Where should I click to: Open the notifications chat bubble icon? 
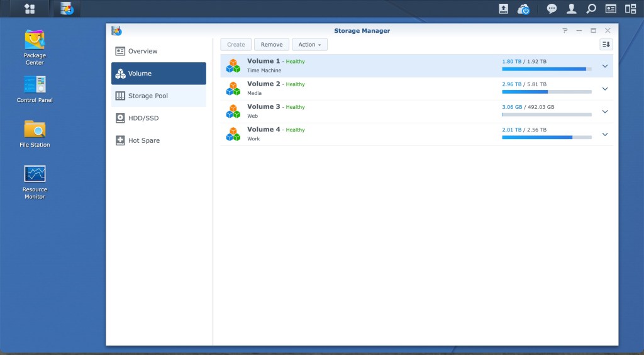point(552,9)
